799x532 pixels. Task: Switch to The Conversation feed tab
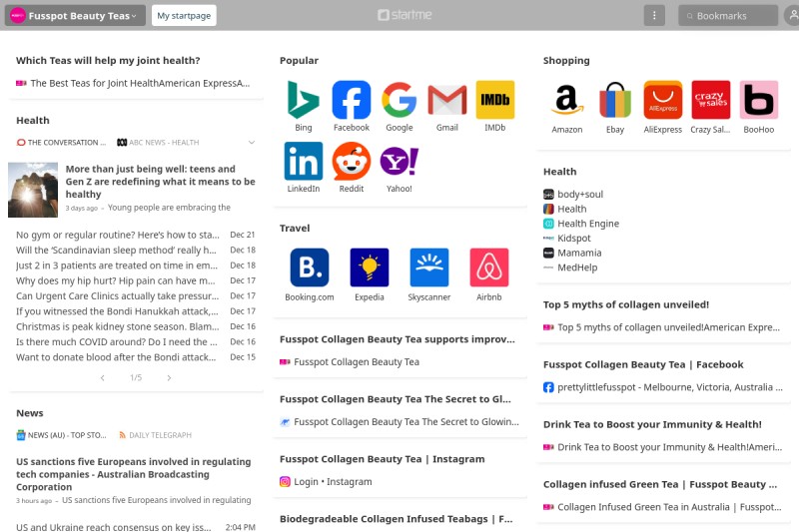(61, 143)
